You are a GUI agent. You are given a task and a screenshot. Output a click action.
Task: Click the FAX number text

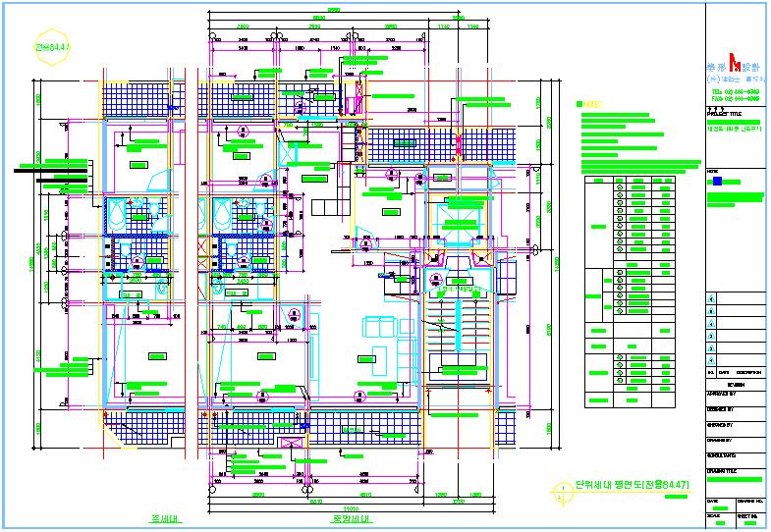point(734,98)
